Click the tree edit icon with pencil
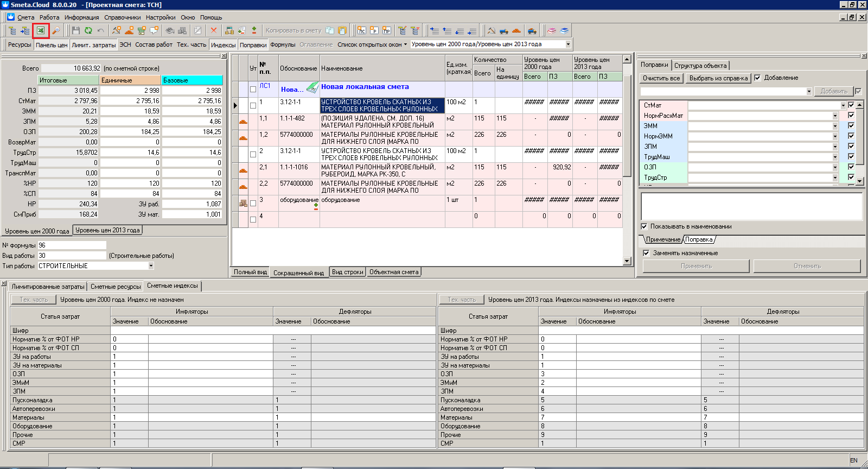 coord(403,30)
